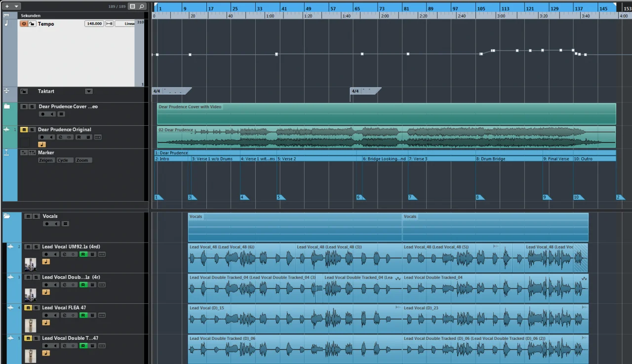Open channel settings for Lead Vocal FLEA 47
The width and height of the screenshot is (632, 364).
pyautogui.click(x=64, y=316)
